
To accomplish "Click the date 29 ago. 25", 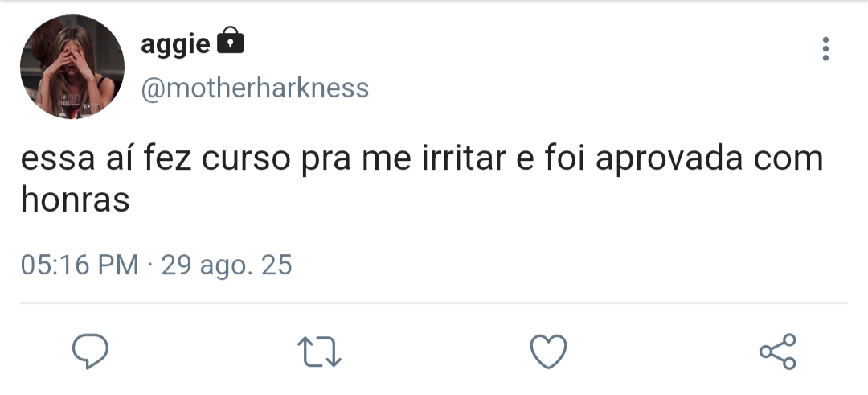I will pos(227,265).
